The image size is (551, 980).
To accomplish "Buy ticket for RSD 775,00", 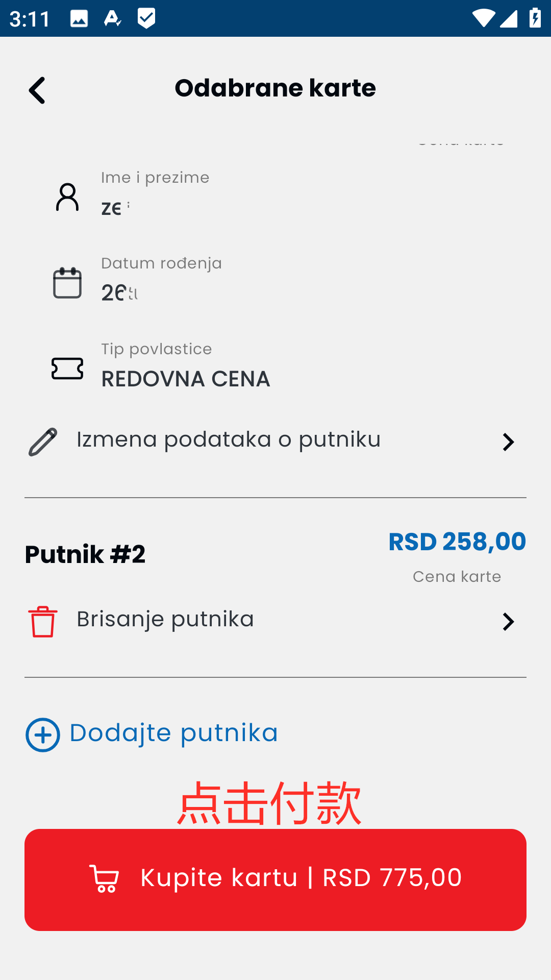I will click(x=275, y=880).
